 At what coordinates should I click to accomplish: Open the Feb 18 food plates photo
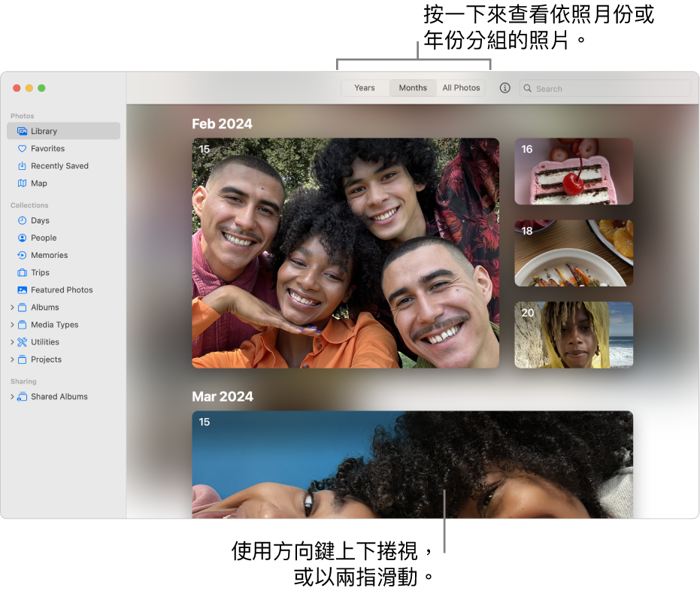pos(574,253)
